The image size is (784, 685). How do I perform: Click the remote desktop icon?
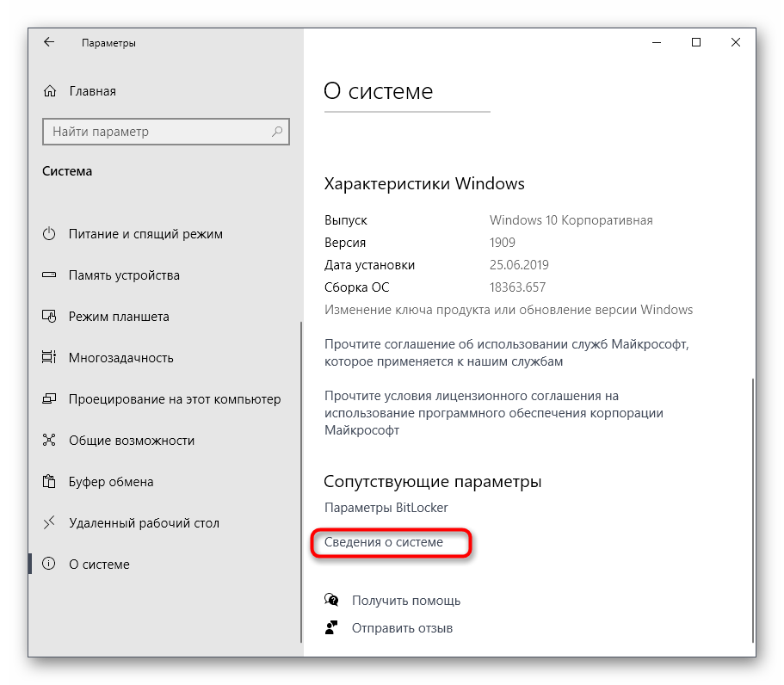(49, 522)
